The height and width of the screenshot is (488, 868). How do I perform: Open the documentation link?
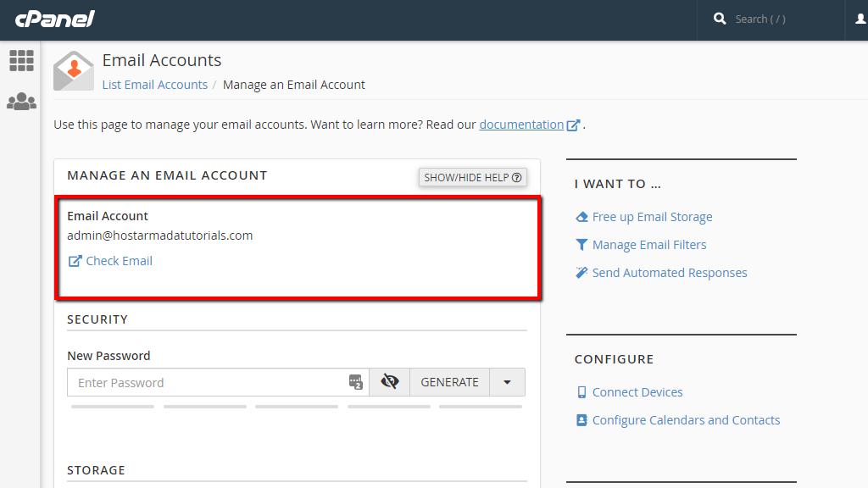(521, 125)
